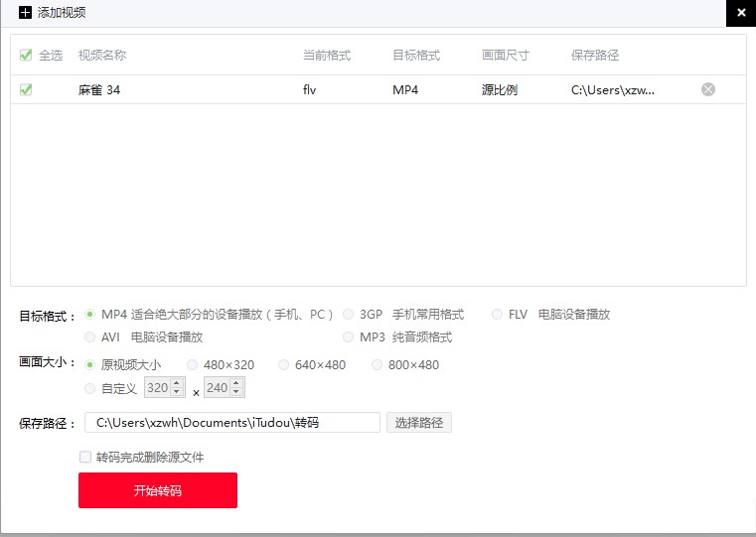Set frame size to 640×480
756x537 pixels.
(x=283, y=365)
